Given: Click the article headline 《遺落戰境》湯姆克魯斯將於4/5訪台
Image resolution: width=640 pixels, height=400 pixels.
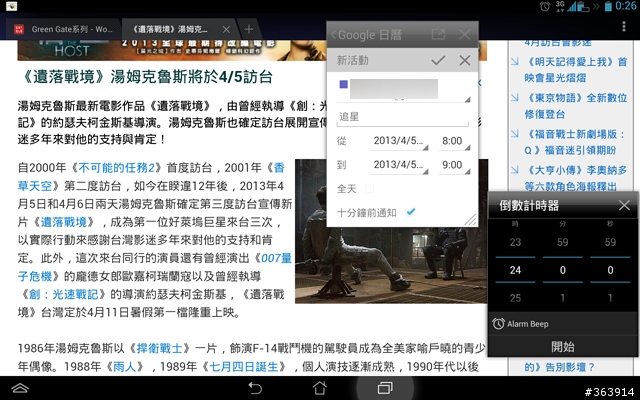Looking at the screenshot, I should click(146, 77).
